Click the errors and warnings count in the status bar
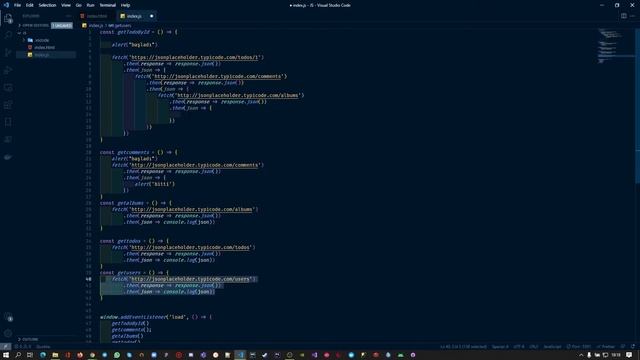Image resolution: width=640 pixels, height=360 pixels. tap(22, 347)
